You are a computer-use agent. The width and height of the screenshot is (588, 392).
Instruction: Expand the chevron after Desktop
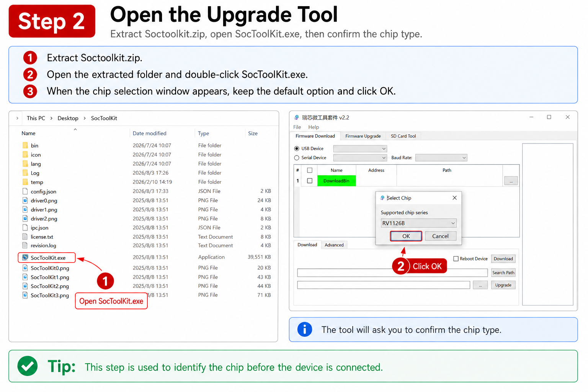pyautogui.click(x=85, y=118)
